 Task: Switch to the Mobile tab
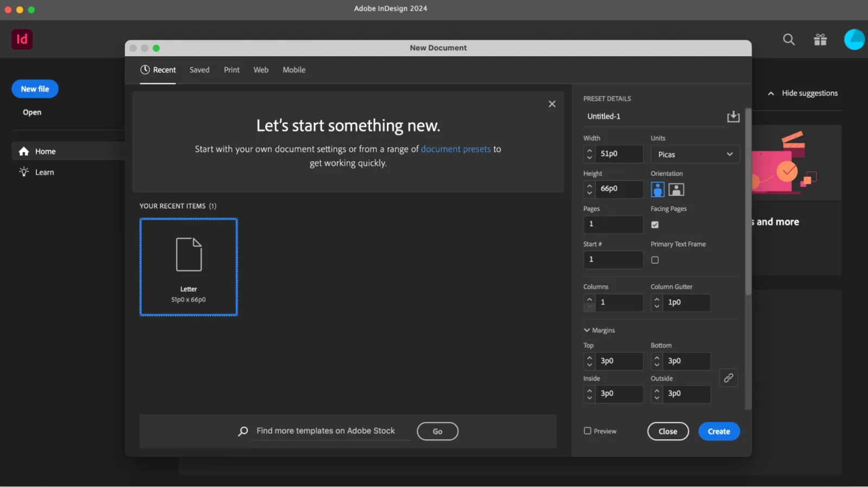[294, 70]
